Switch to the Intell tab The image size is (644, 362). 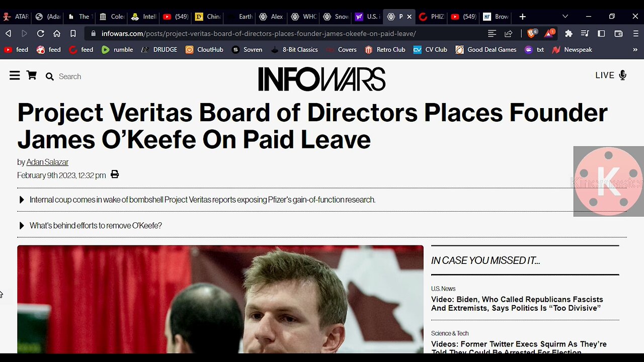(144, 17)
